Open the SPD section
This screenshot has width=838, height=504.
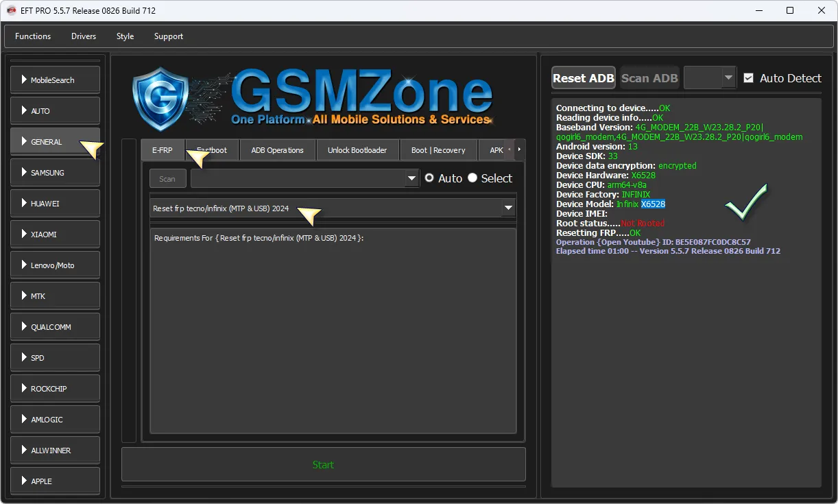tap(55, 357)
